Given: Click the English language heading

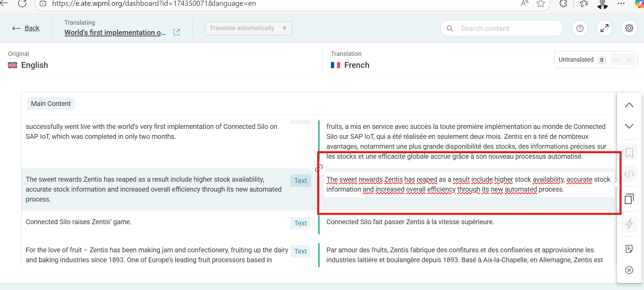Looking at the screenshot, I should tap(35, 65).
